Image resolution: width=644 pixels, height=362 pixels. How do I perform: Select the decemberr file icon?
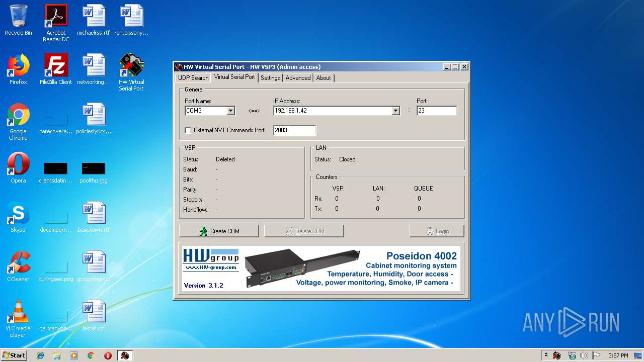pyautogui.click(x=56, y=220)
